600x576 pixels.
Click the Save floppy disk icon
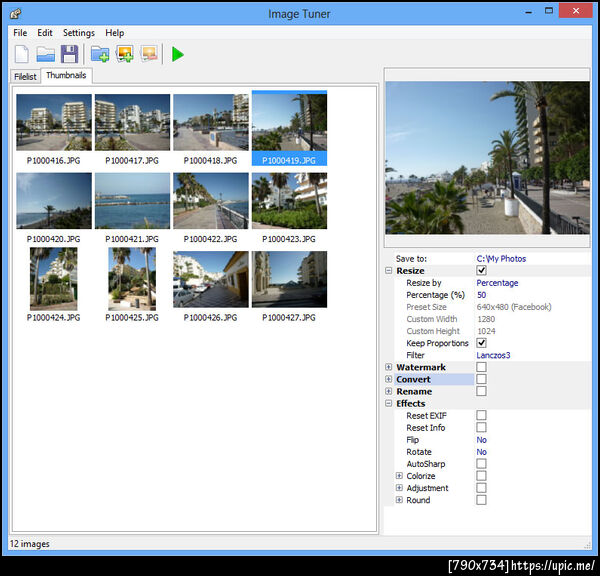pos(69,54)
